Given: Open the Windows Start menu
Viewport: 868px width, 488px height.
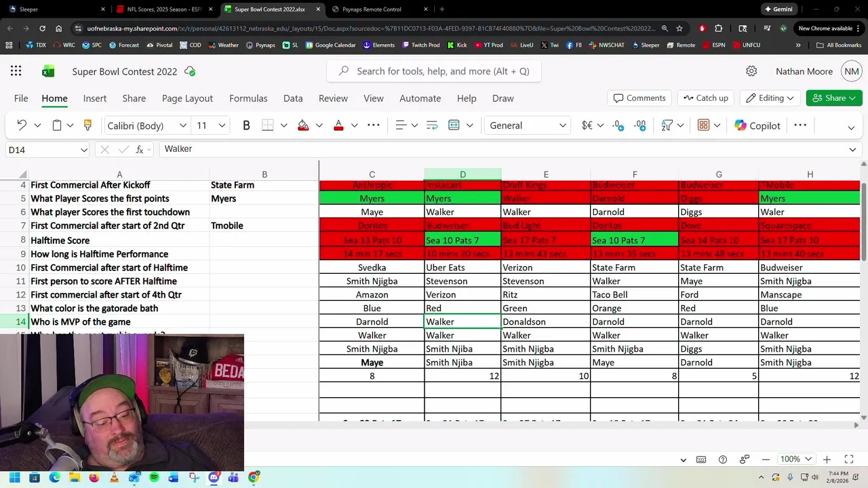Looking at the screenshot, I should 14,477.
